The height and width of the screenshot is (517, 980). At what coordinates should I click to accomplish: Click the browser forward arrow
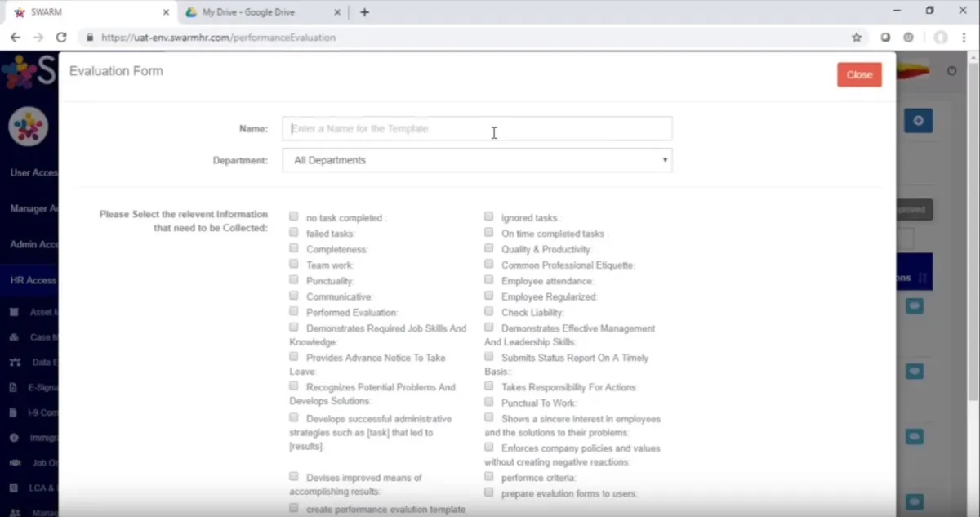38,38
